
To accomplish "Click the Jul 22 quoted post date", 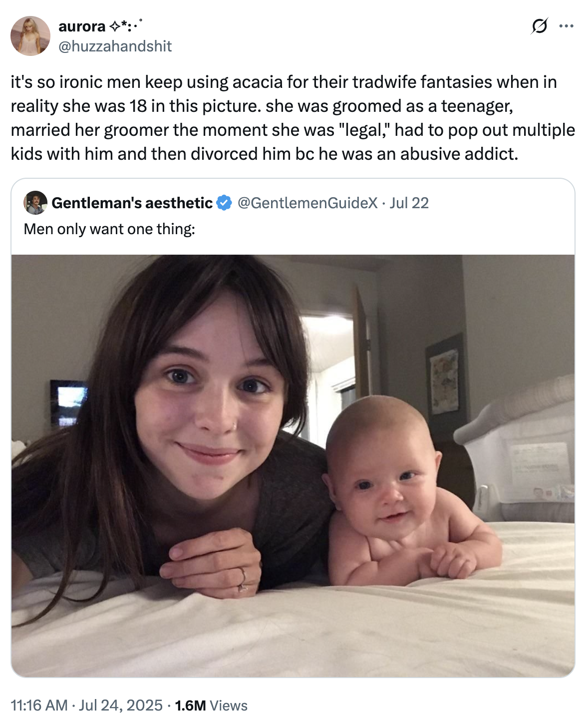I will (x=409, y=203).
